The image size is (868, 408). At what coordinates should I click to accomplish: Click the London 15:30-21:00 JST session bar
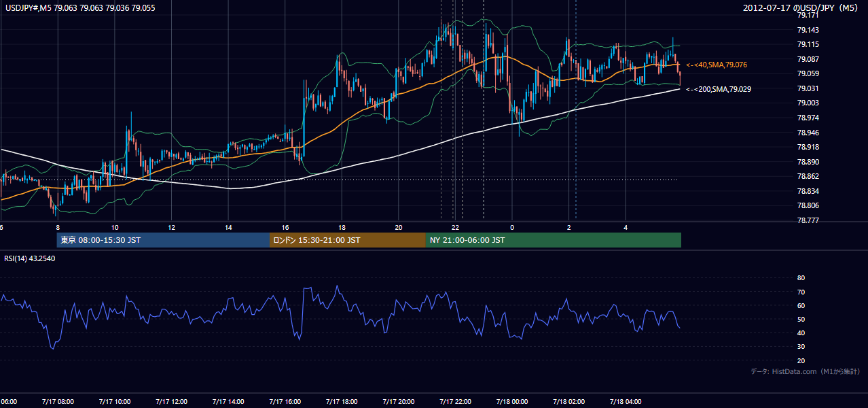[x=348, y=240]
